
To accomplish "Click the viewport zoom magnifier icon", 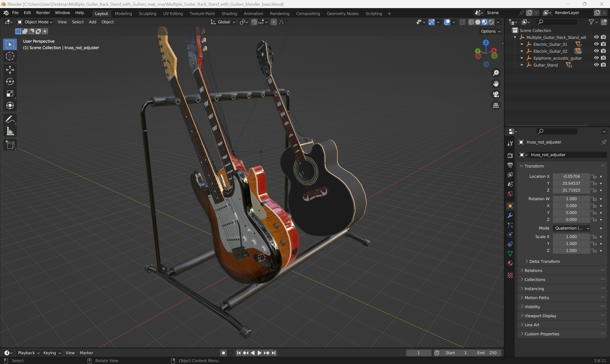I will pos(496,73).
